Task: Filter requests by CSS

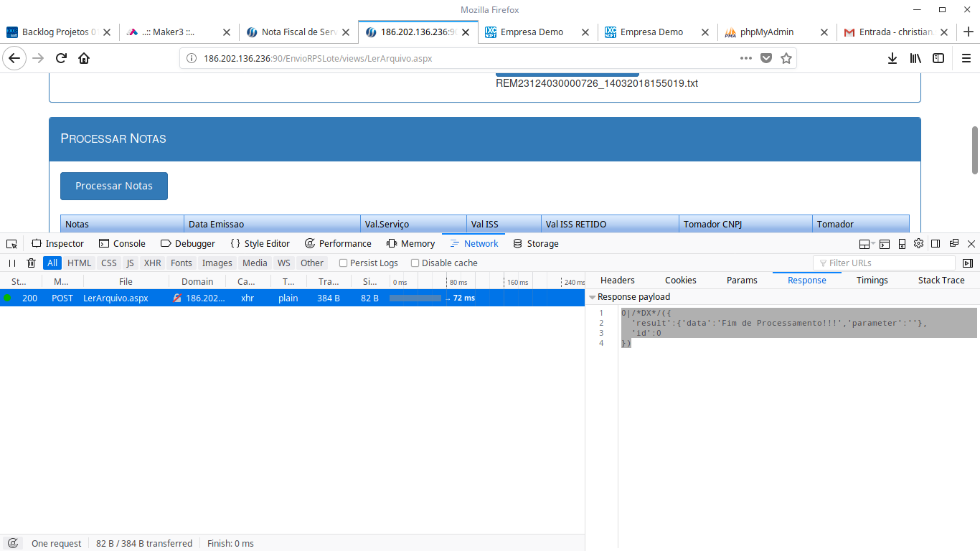Action: coord(108,263)
